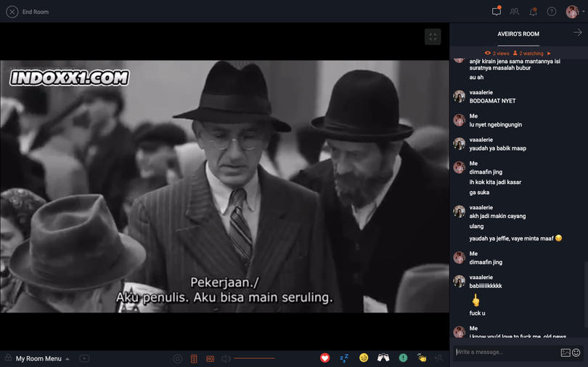Toggle HD quality

pos(210,359)
